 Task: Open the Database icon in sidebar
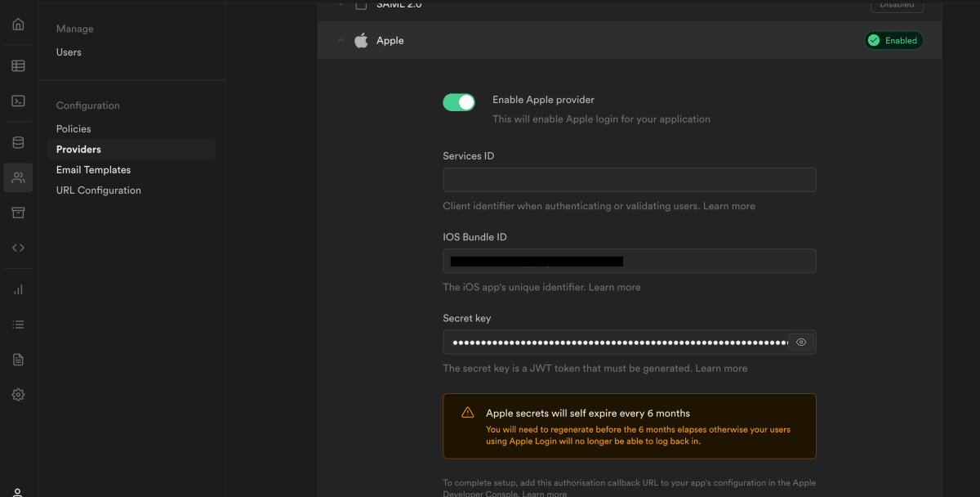pyautogui.click(x=18, y=143)
